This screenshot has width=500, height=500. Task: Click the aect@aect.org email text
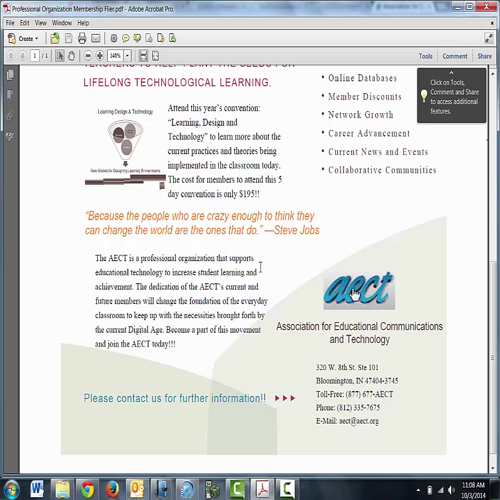359,421
